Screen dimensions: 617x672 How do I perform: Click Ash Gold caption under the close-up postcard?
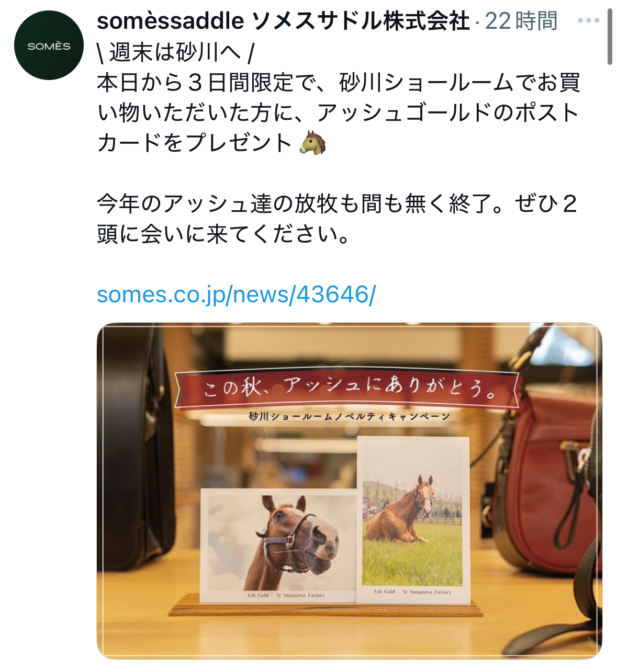point(286,595)
